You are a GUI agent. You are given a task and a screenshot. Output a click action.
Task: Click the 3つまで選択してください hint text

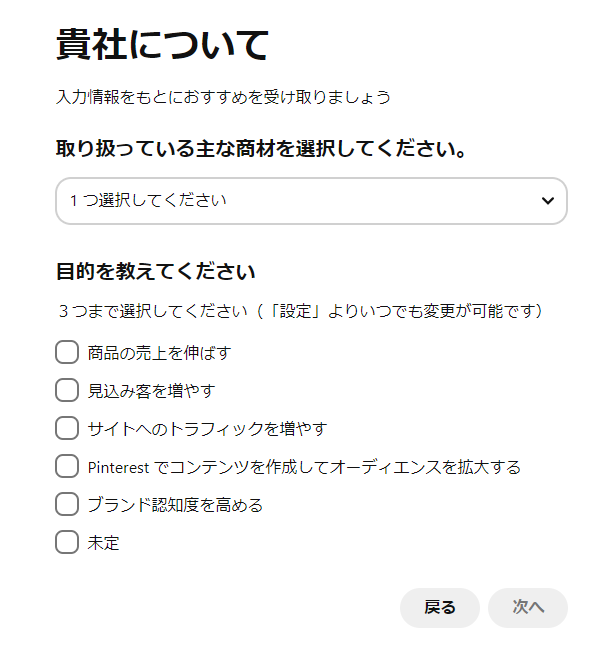[302, 311]
